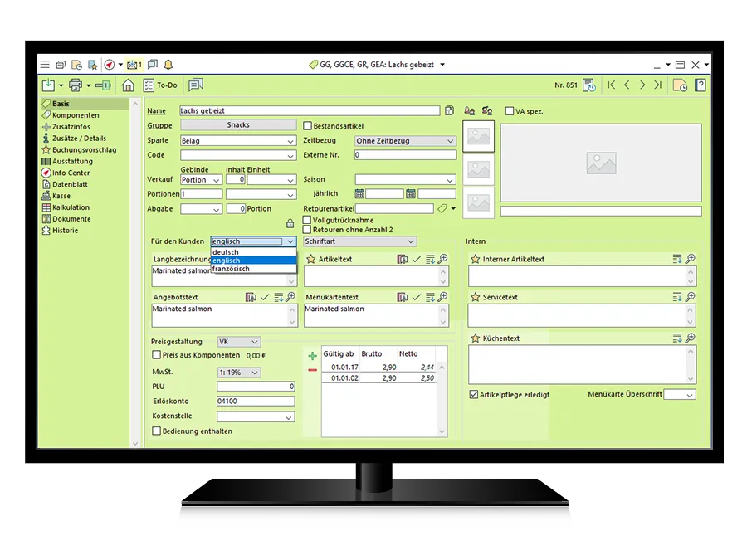Image resolution: width=747 pixels, height=560 pixels.
Task: Select französisch from the language list
Action: coord(231,269)
